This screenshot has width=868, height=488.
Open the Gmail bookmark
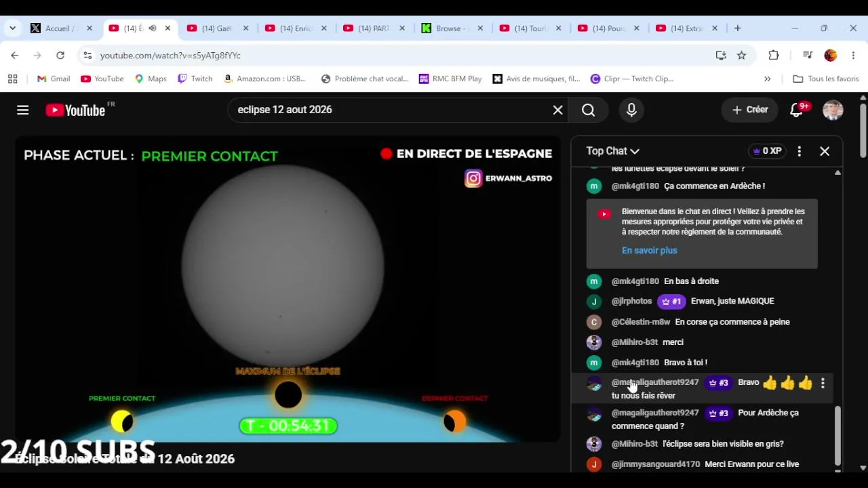[54, 79]
